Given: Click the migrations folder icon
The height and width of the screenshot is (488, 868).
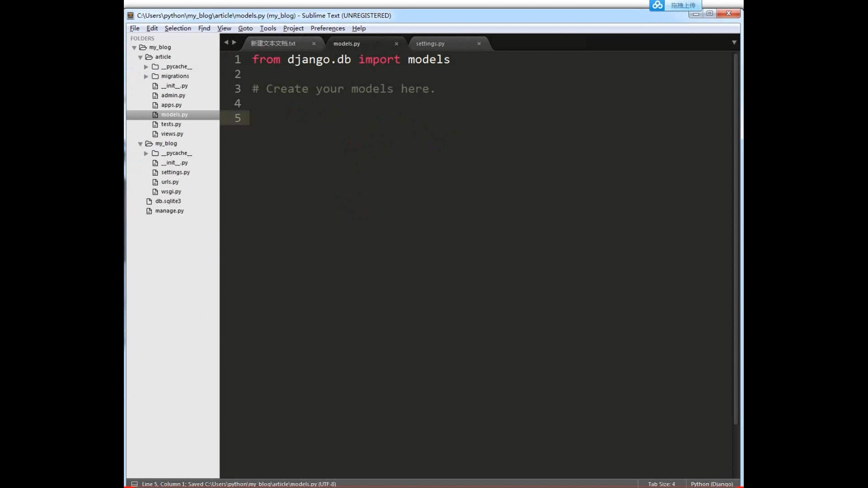Looking at the screenshot, I should click(x=155, y=76).
